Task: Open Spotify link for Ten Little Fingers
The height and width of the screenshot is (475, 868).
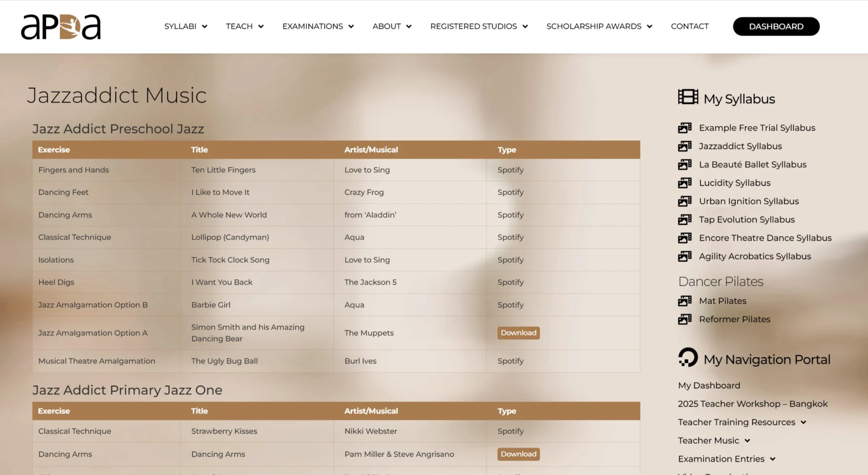Action: coord(510,170)
